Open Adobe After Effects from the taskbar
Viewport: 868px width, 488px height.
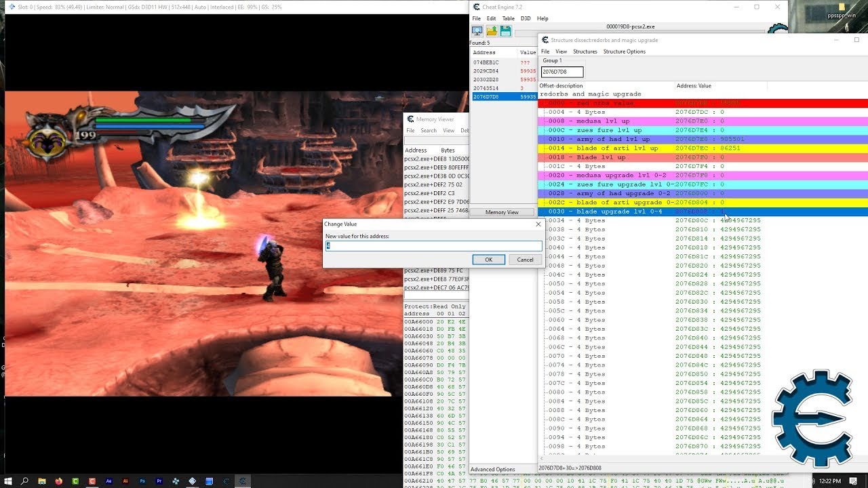tap(109, 481)
